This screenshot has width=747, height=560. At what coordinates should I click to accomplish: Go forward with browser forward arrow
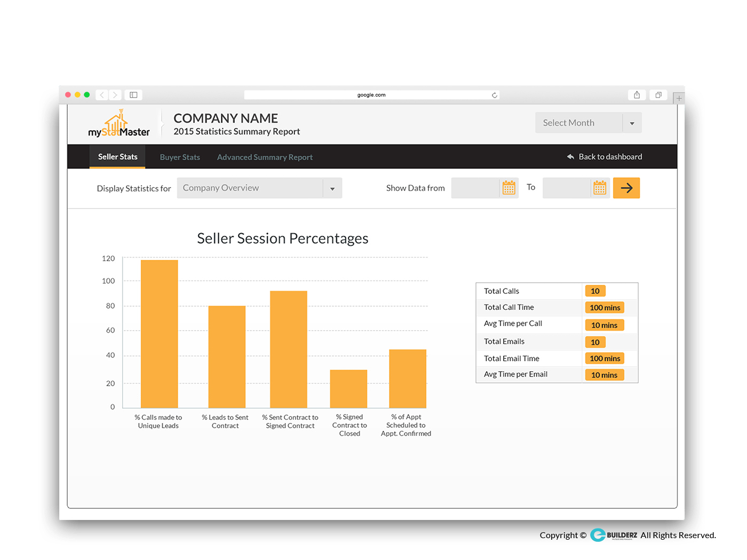pyautogui.click(x=115, y=95)
